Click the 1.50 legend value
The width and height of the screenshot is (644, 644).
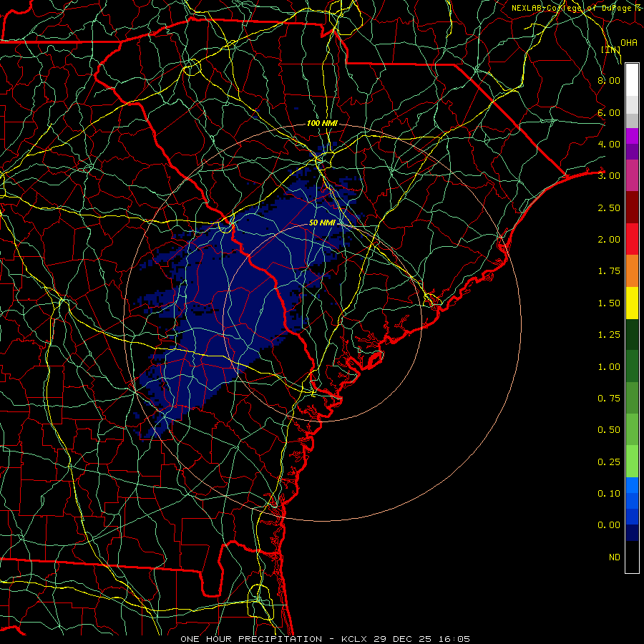click(609, 303)
